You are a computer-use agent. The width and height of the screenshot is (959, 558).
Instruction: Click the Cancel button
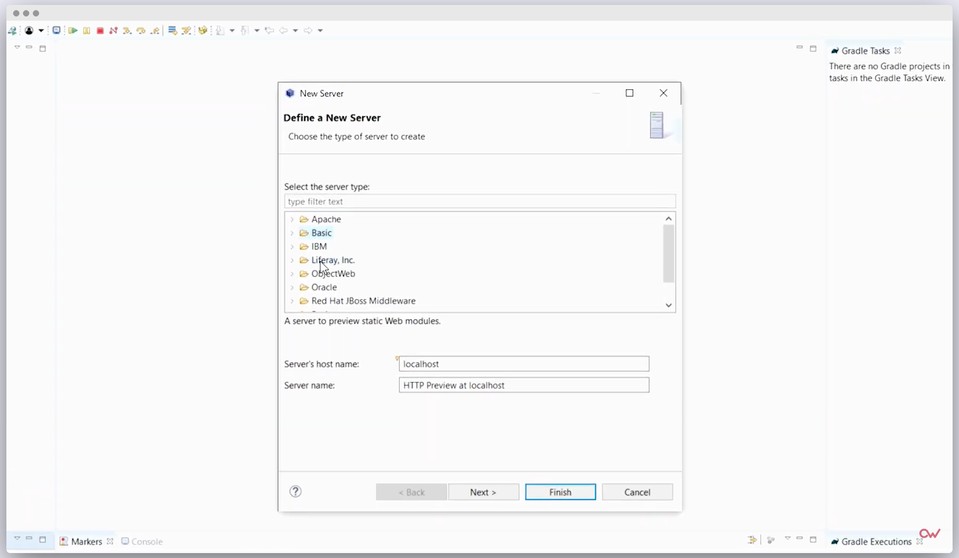point(637,492)
